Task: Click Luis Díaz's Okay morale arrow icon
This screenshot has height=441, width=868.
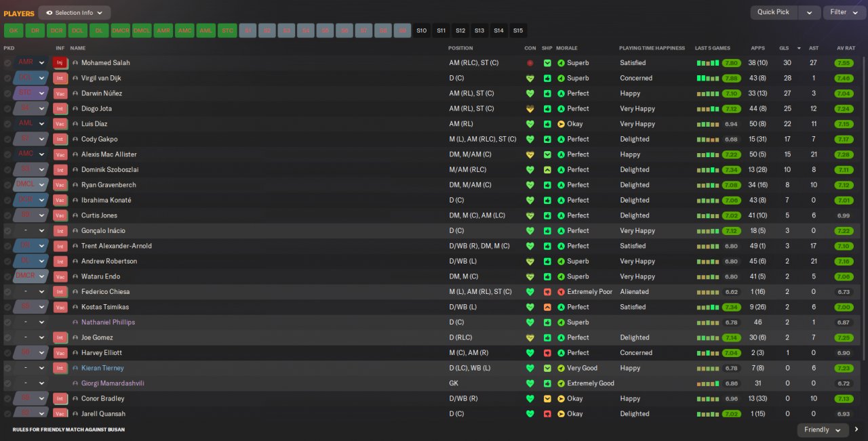Action: coord(561,124)
